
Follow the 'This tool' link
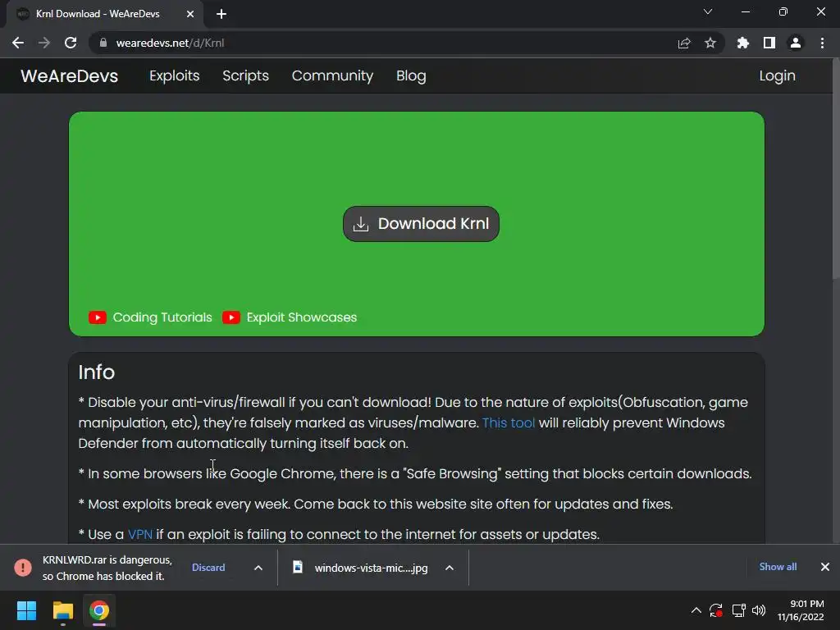click(x=509, y=422)
